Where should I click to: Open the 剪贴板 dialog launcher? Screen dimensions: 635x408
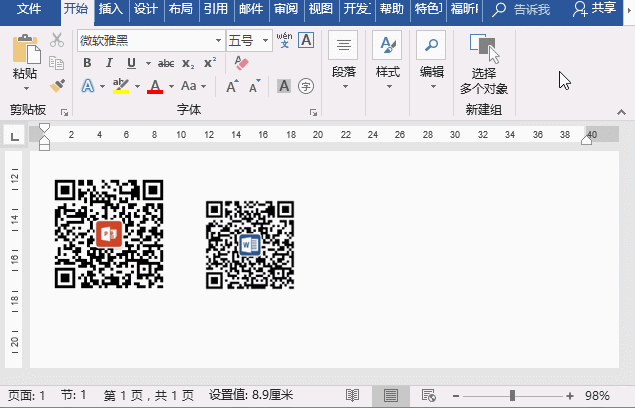[x=64, y=112]
